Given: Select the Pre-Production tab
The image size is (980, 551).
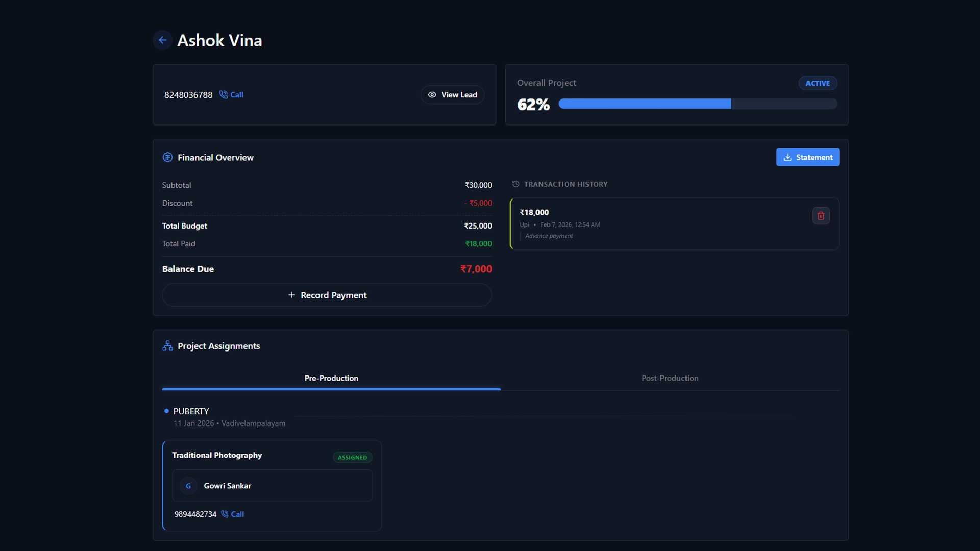Looking at the screenshot, I should pyautogui.click(x=331, y=378).
